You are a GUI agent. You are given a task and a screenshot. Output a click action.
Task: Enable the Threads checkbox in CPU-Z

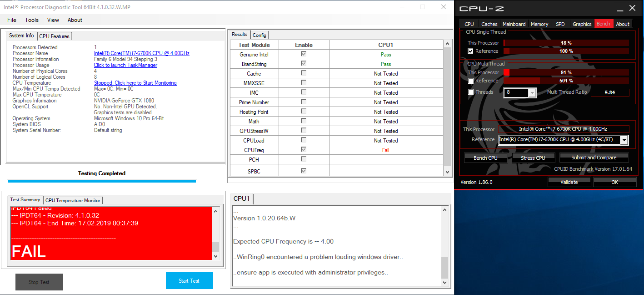pyautogui.click(x=471, y=92)
